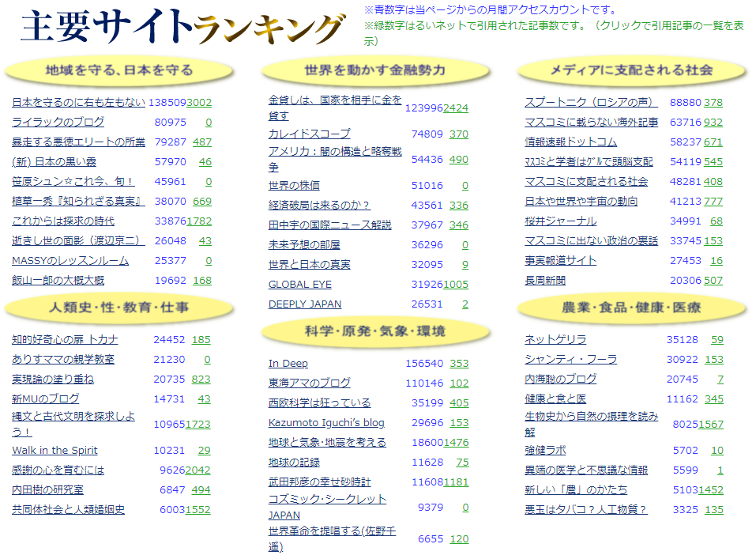Click green count 823 citation link
Viewport: 756px width, 559px height.
pyautogui.click(x=201, y=380)
